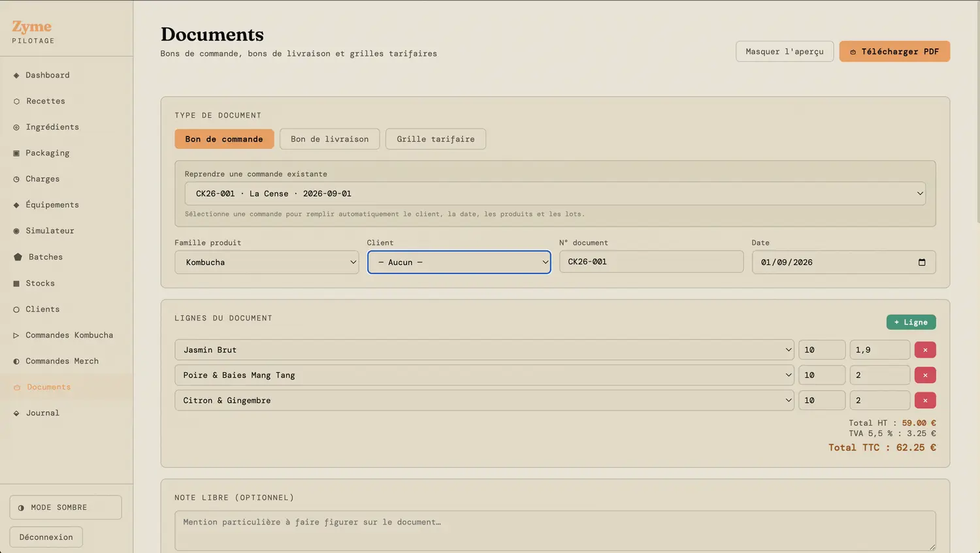
Task: Click the Clients ring icon
Action: [16, 309]
